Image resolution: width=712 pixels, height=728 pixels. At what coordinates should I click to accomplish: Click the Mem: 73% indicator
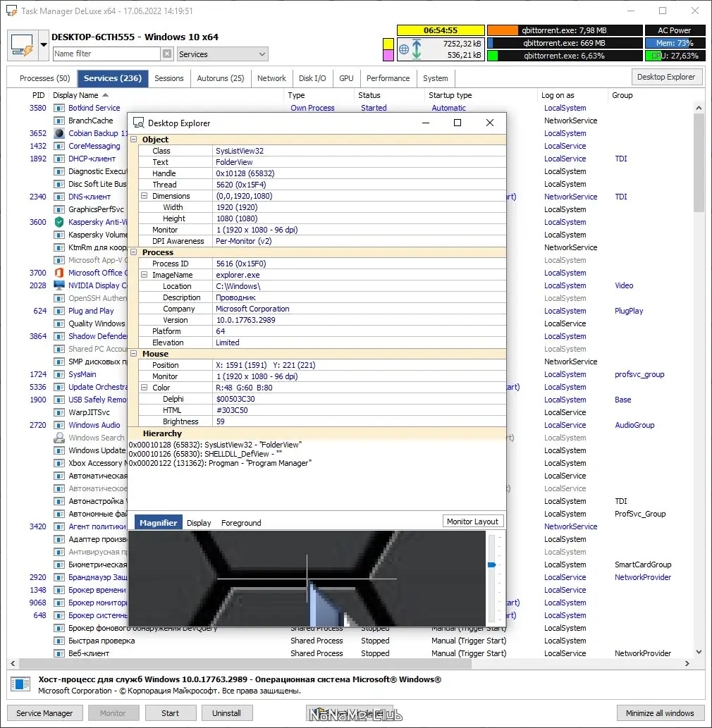(x=675, y=43)
